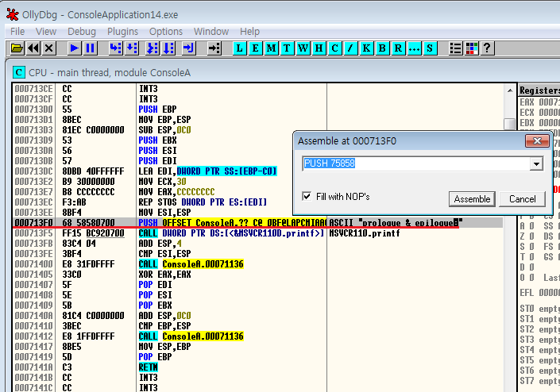
Task: Show Executable modules with E icon
Action: coord(255,48)
